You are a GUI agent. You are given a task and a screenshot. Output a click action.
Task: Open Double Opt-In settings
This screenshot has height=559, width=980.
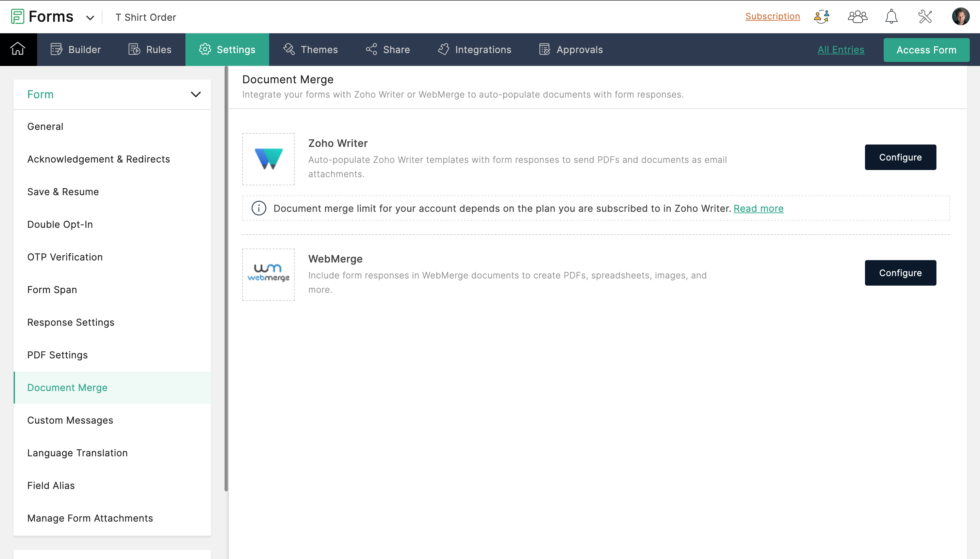112,224
